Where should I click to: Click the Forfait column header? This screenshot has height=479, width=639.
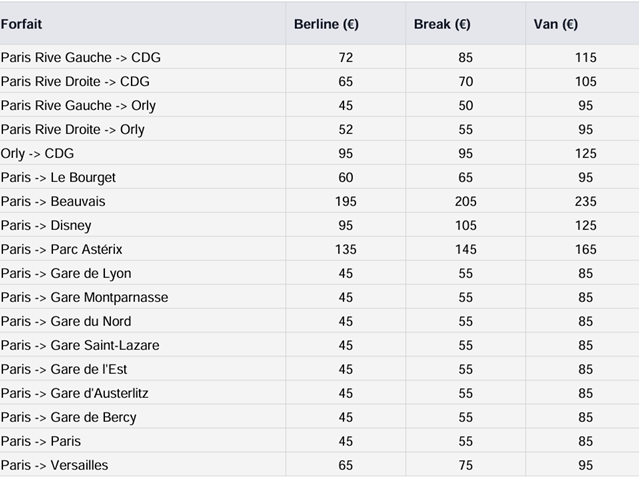coord(21,24)
